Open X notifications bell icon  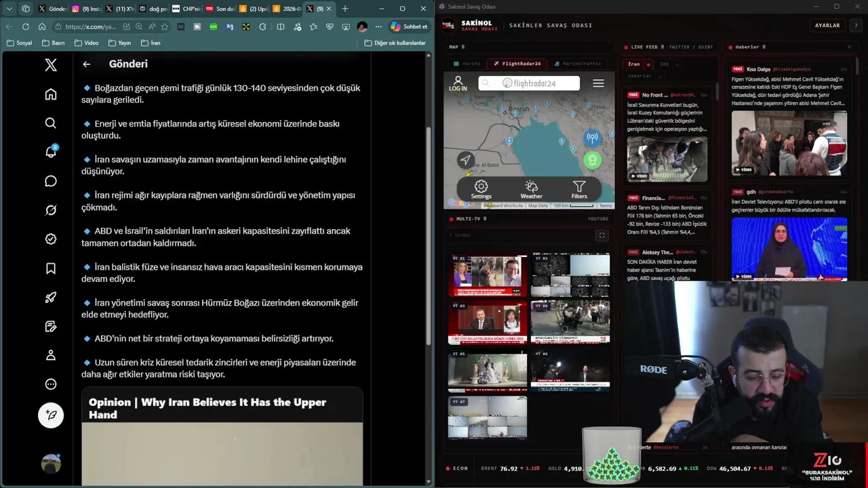coord(51,152)
